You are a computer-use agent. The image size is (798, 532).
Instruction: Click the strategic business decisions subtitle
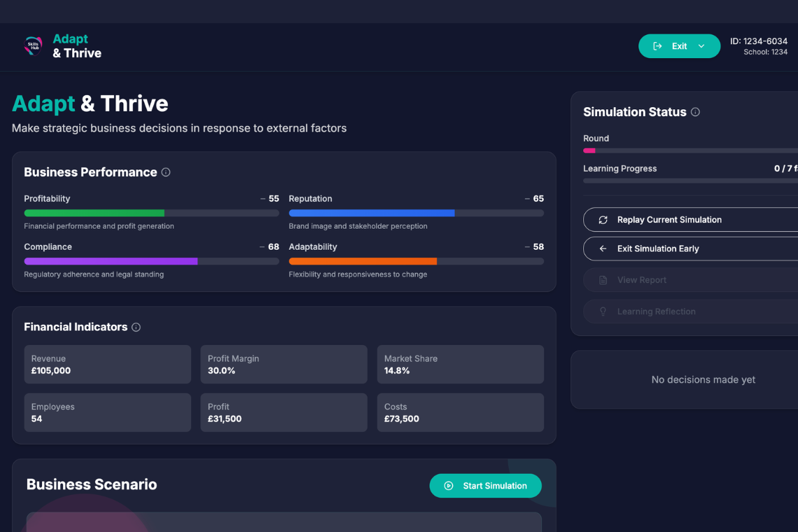point(179,128)
